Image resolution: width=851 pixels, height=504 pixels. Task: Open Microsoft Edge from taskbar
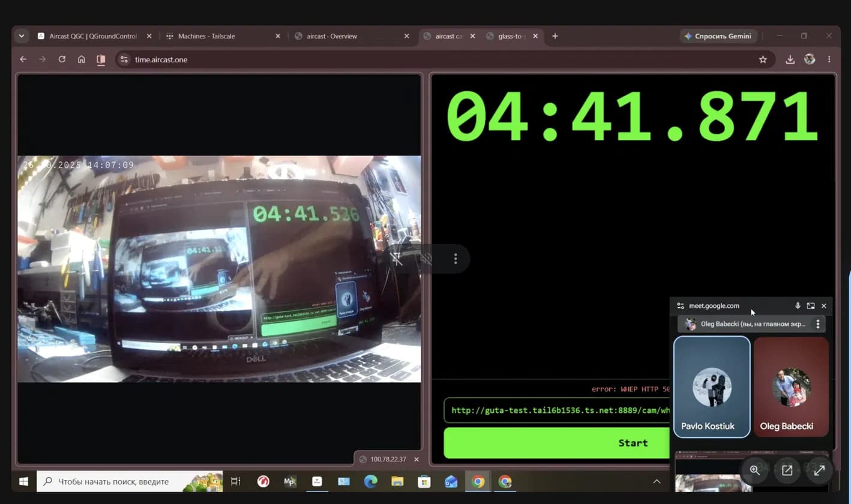click(370, 481)
